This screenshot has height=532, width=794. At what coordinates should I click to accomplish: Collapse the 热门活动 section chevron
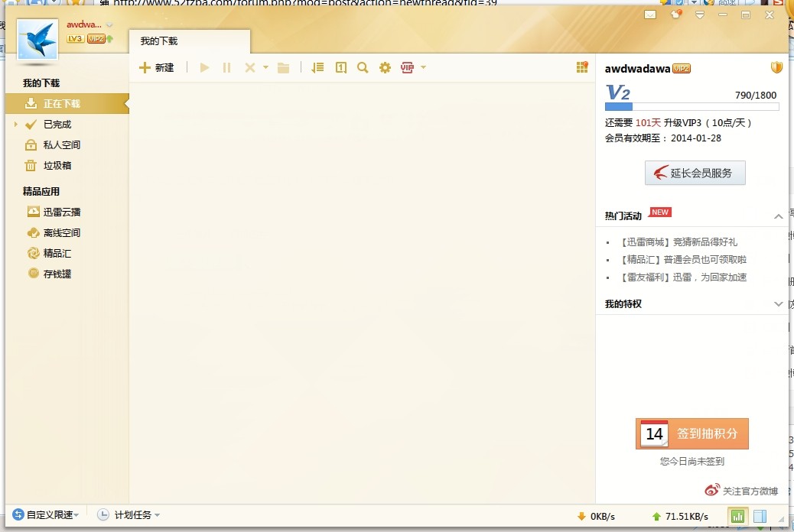[778, 216]
